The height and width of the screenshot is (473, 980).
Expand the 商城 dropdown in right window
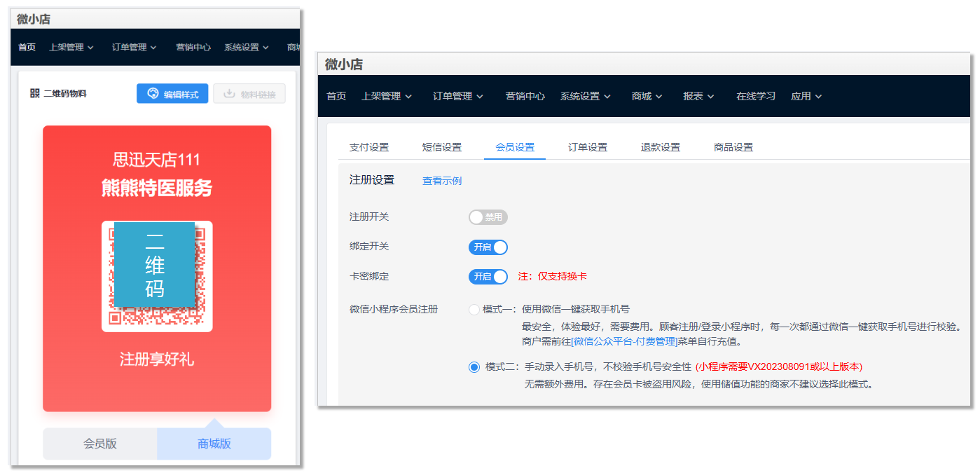[x=647, y=96]
